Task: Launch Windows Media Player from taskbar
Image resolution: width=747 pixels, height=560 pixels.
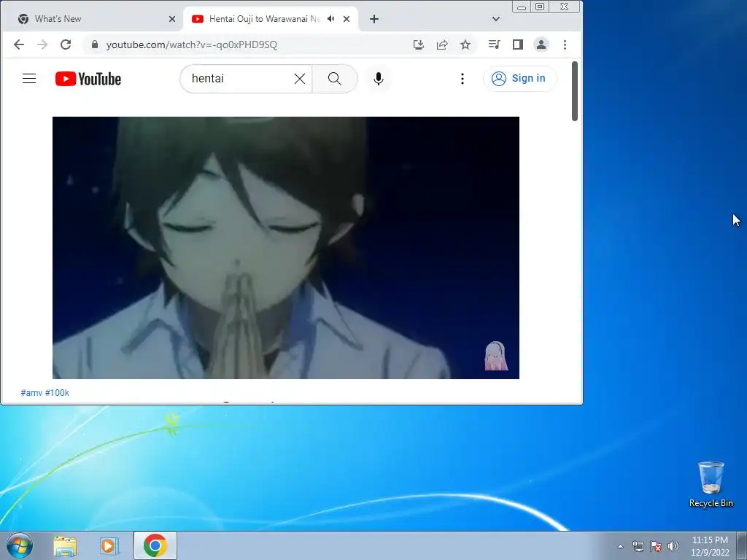Action: click(x=109, y=545)
